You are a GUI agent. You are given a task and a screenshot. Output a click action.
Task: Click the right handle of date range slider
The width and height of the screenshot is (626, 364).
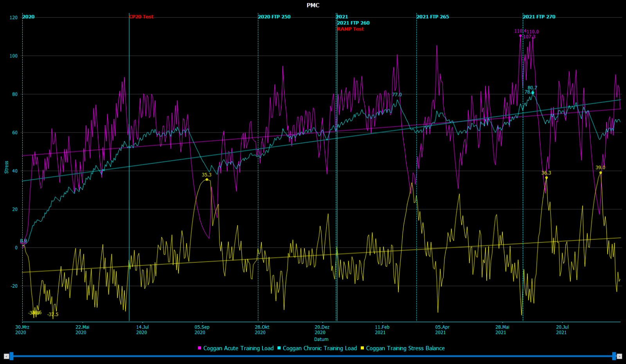[614, 356]
